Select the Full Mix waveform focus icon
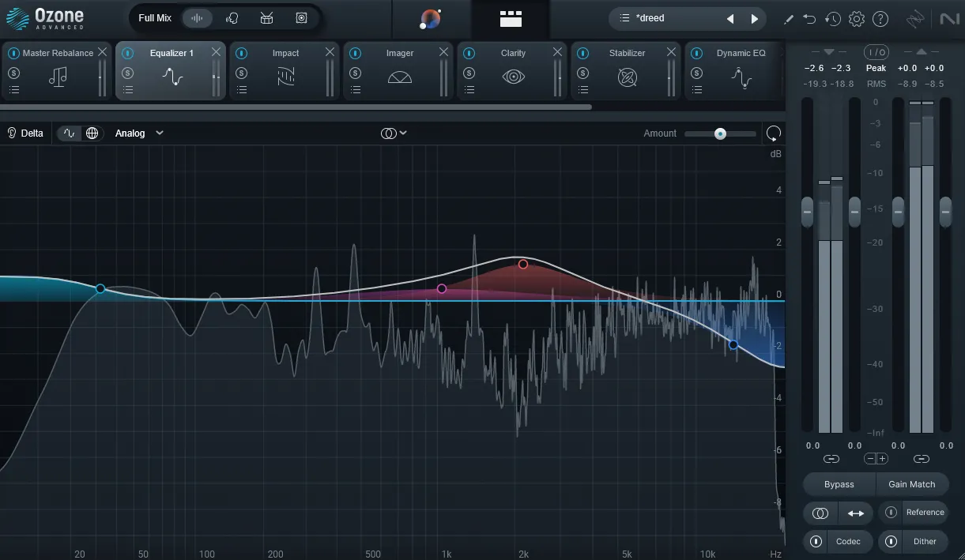This screenshot has width=965, height=560. tap(198, 18)
